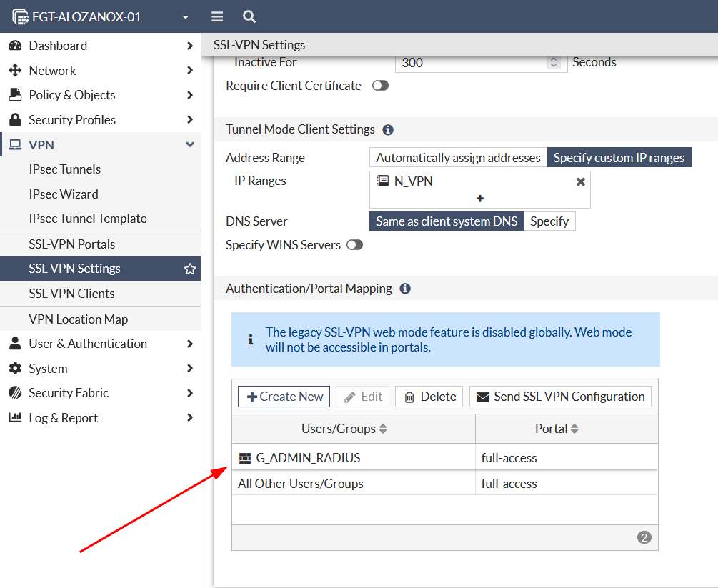Sort by Users/Groups column arrows
Viewport: 718px width, 588px height.
click(383, 429)
